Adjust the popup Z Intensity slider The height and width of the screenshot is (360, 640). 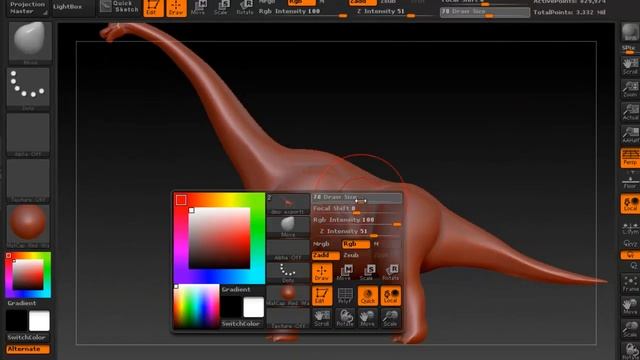357,232
